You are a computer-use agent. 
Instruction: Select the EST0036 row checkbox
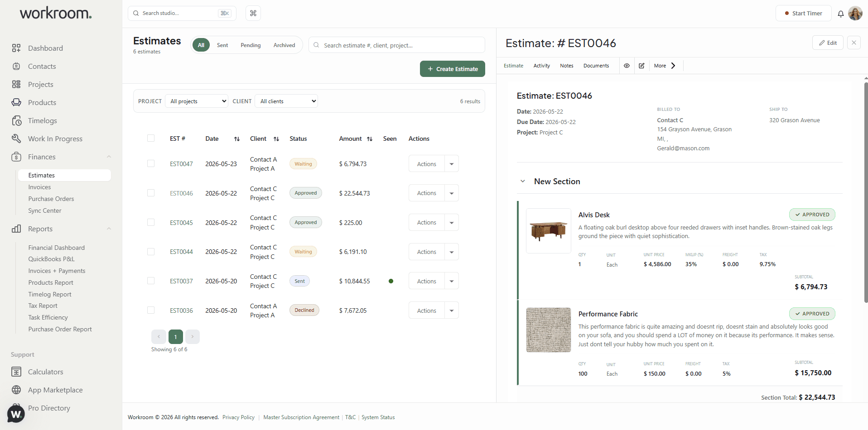(x=151, y=310)
